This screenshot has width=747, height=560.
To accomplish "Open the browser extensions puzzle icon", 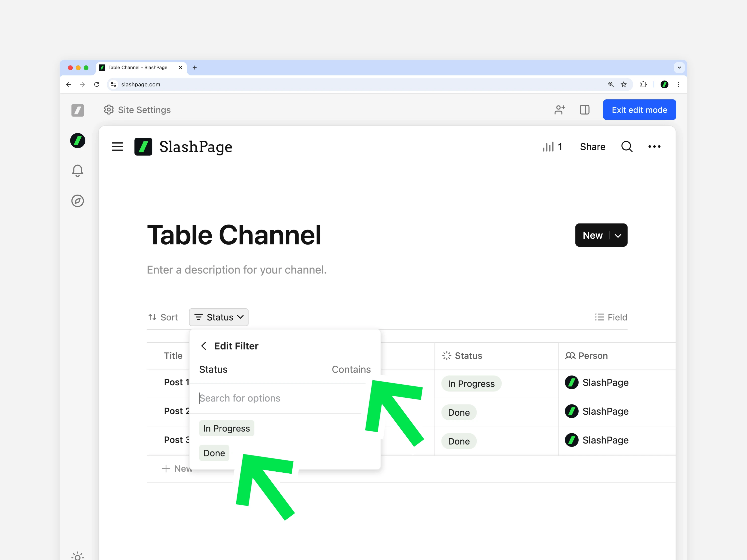I will tap(643, 84).
